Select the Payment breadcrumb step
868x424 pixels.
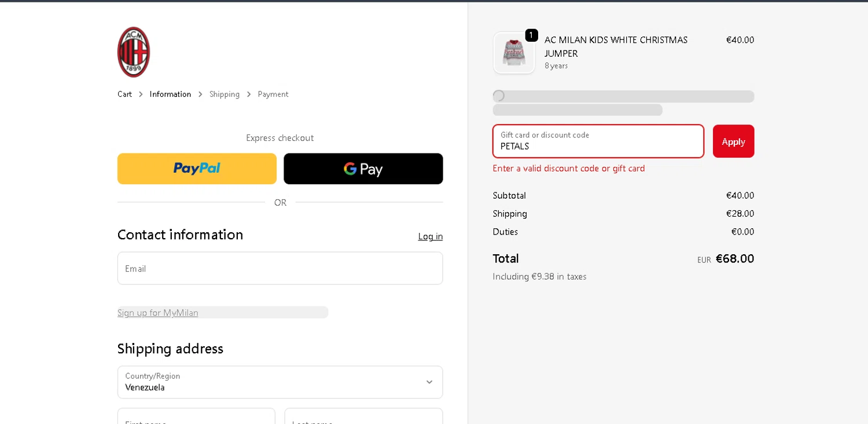[273, 94]
